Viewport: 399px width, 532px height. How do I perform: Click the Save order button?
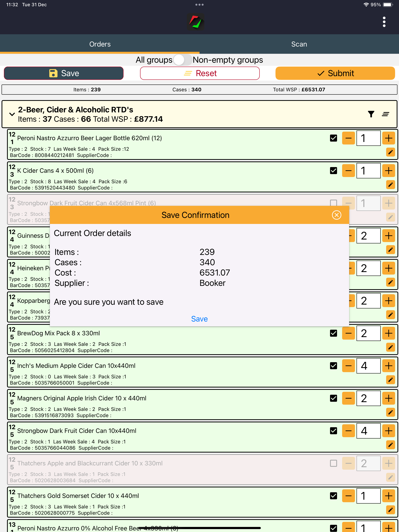pyautogui.click(x=64, y=73)
